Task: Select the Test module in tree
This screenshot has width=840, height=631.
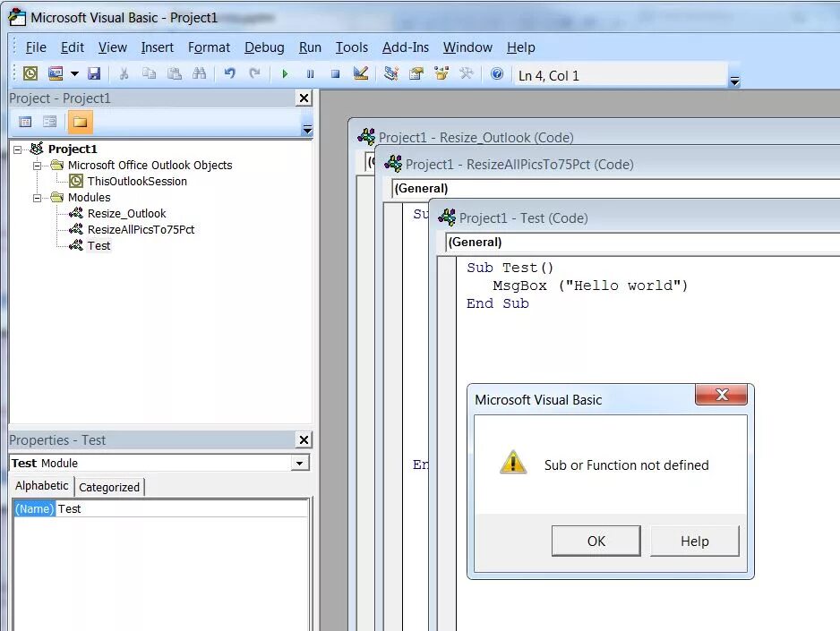Action: (99, 245)
